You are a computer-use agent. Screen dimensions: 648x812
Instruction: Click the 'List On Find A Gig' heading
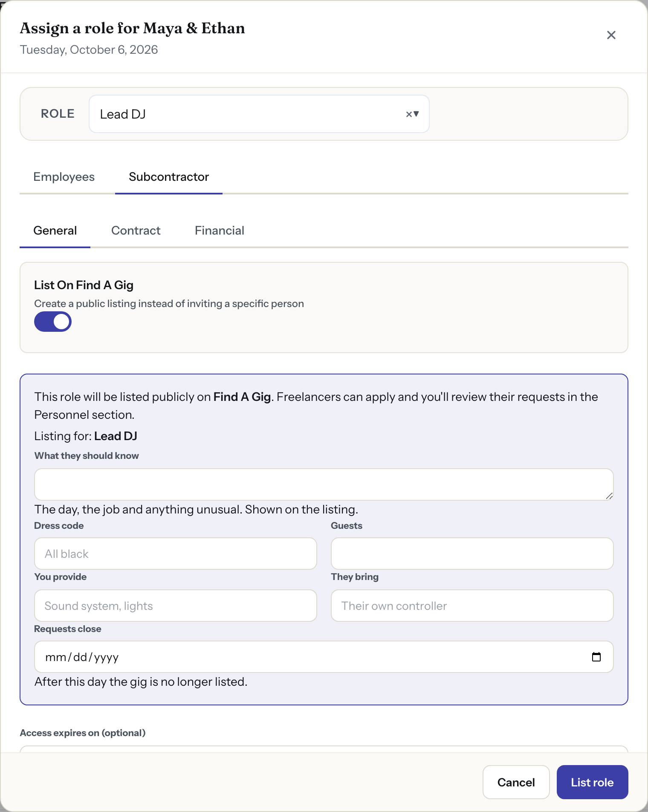tap(84, 285)
